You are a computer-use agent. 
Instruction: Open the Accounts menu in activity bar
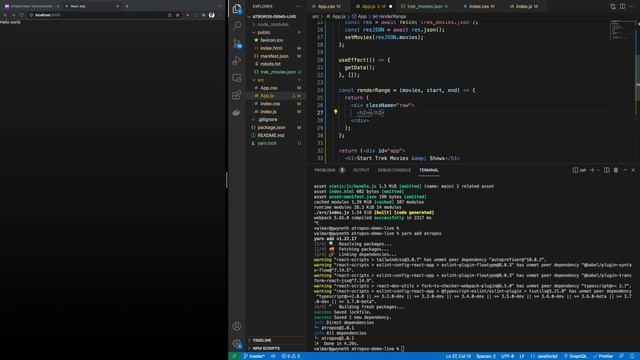(237, 326)
